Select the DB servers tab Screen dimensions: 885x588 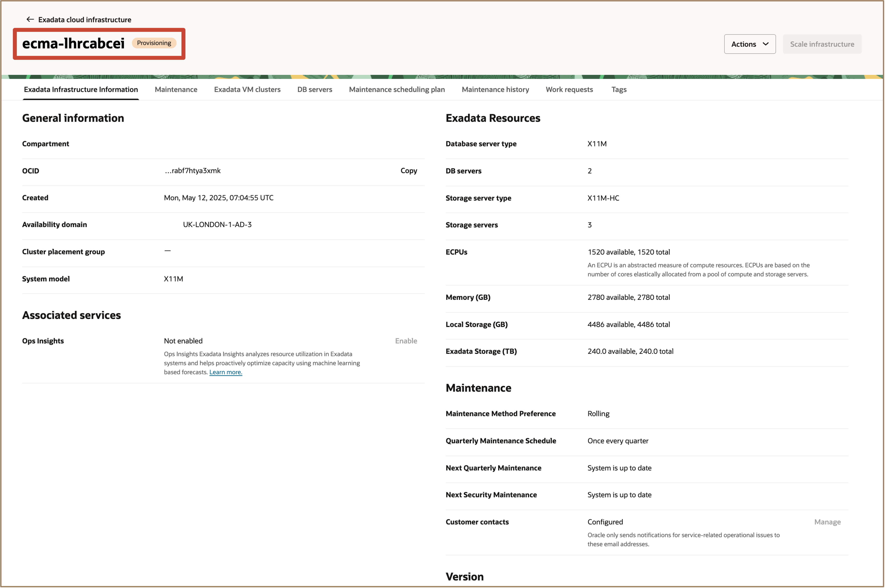coord(314,89)
